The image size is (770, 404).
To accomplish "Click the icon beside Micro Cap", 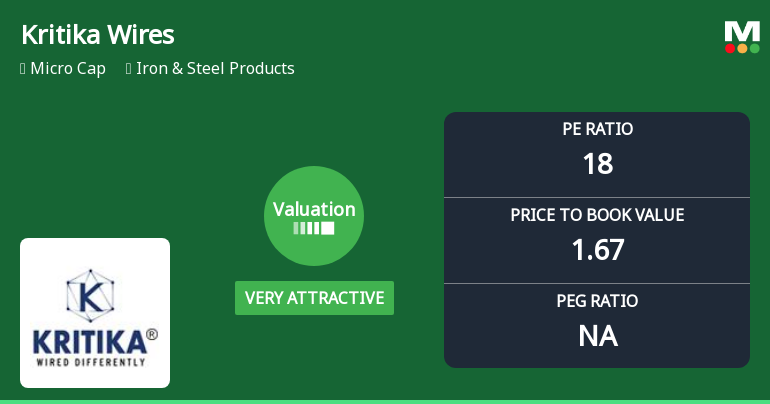I will click(x=23, y=69).
